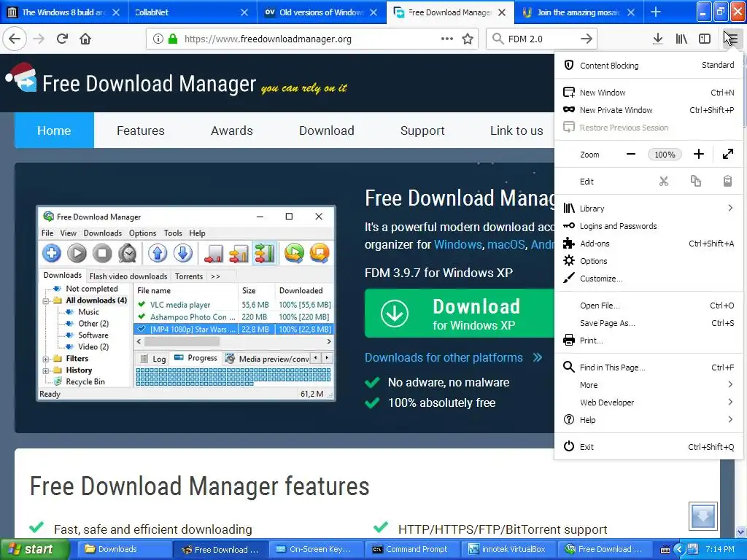Switch to innotek VirtualBox taskbar item

click(508, 550)
